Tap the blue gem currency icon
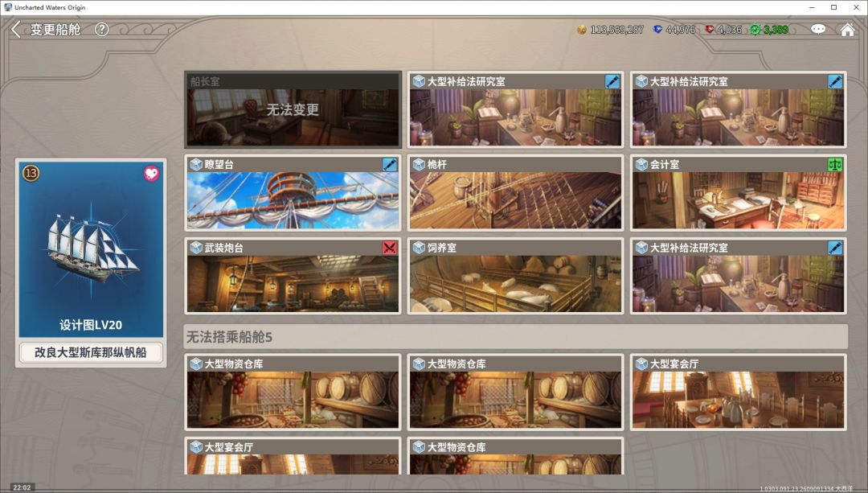Screen dimensions: 868x493 (657, 30)
